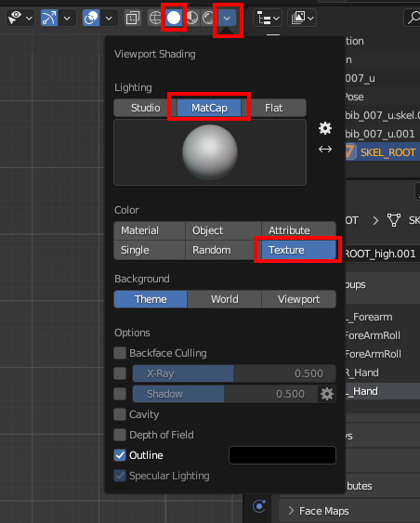
Task: Select Solid viewport shading mode
Action: pos(174,18)
